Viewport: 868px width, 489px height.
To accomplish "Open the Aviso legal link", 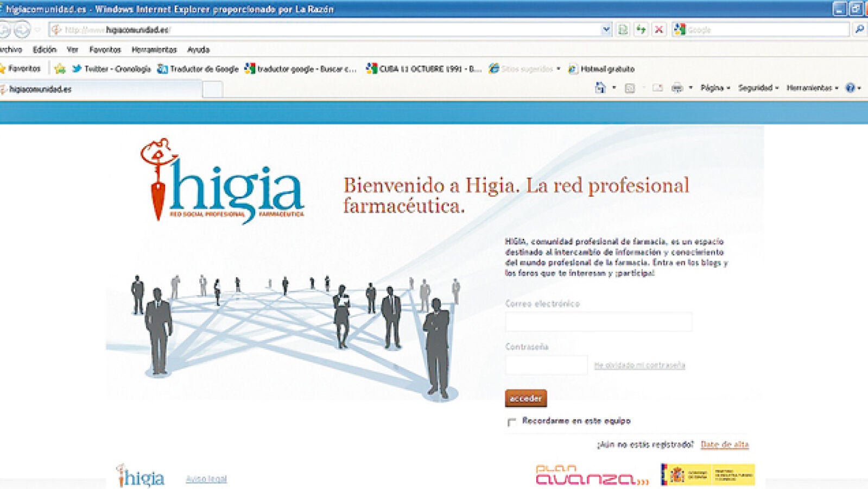I will [206, 479].
